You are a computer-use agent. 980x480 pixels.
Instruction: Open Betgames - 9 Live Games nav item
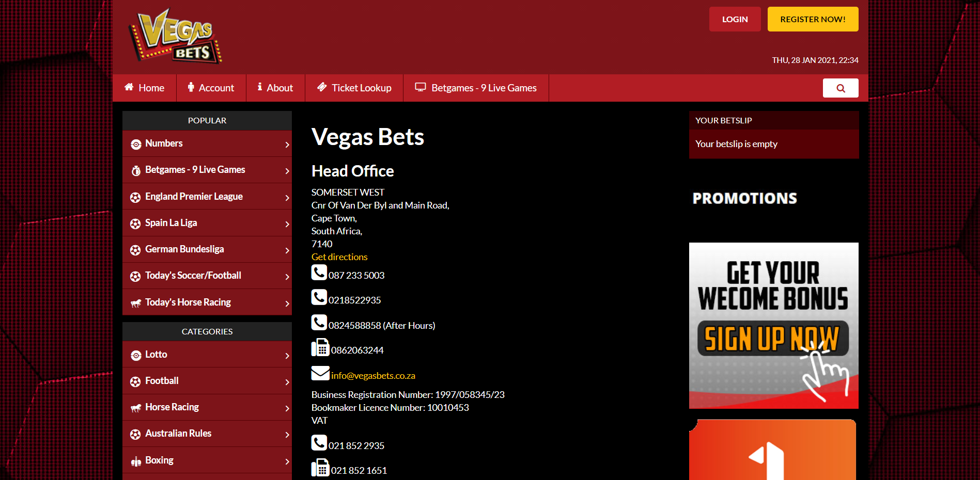point(476,88)
